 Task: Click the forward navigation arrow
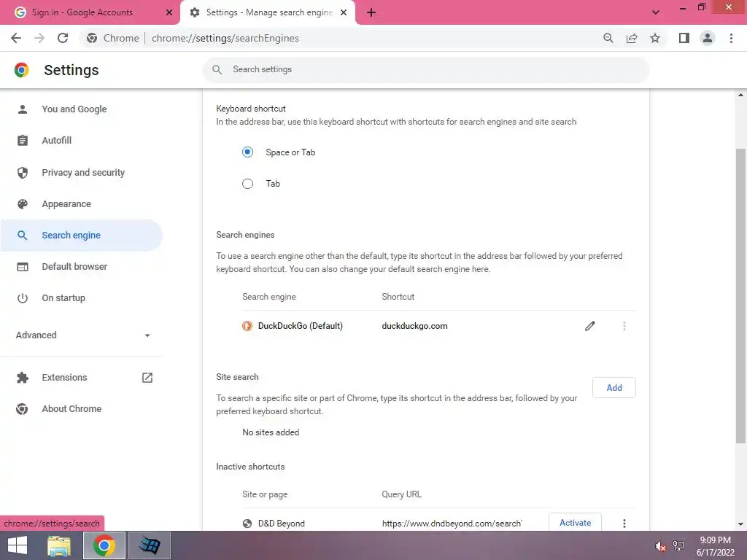[39, 38]
